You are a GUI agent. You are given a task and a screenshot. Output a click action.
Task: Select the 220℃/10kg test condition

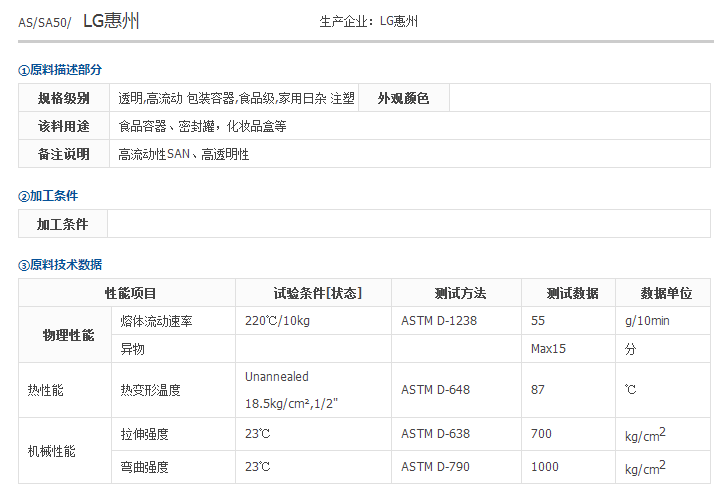point(277,321)
